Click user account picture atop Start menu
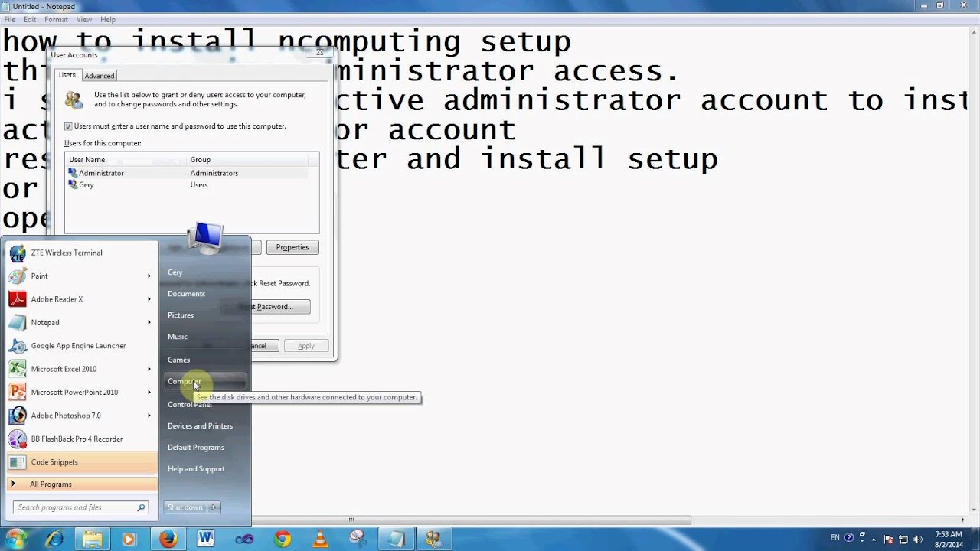This screenshot has height=551, width=980. (x=206, y=238)
